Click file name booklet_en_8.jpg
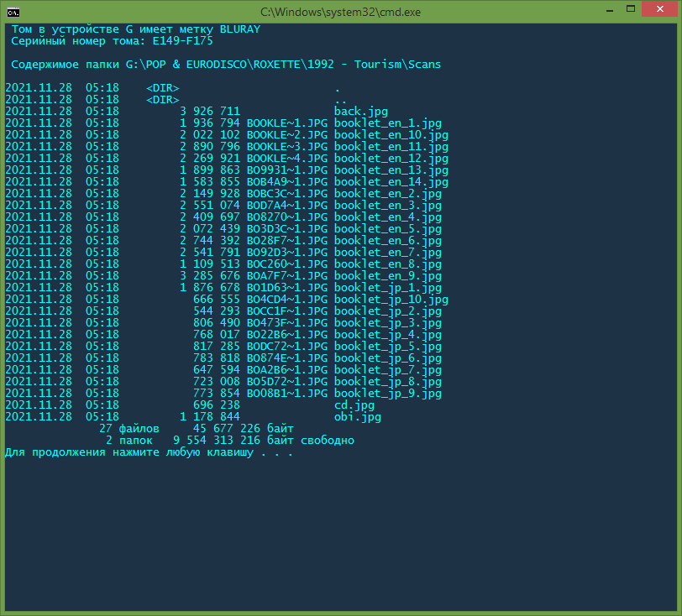The height and width of the screenshot is (616, 682). click(387, 264)
